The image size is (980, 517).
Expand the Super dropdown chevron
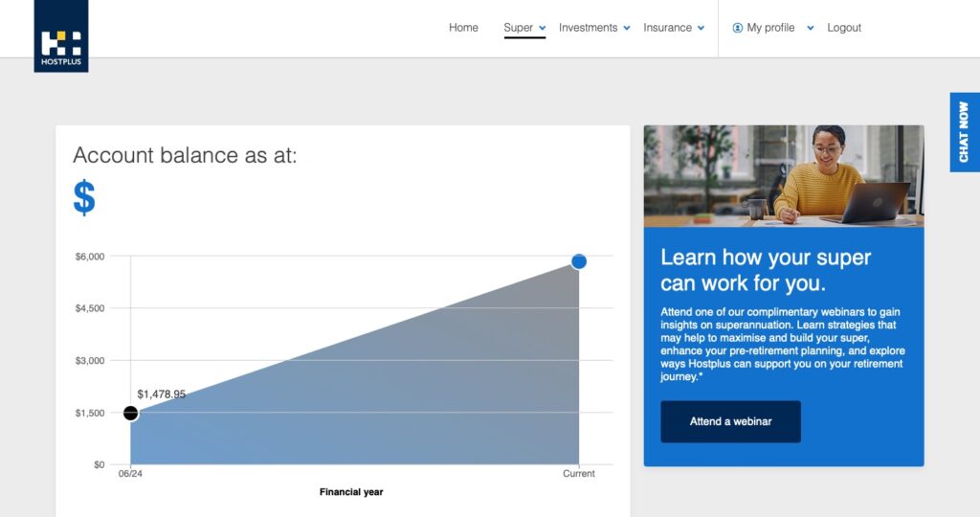543,28
